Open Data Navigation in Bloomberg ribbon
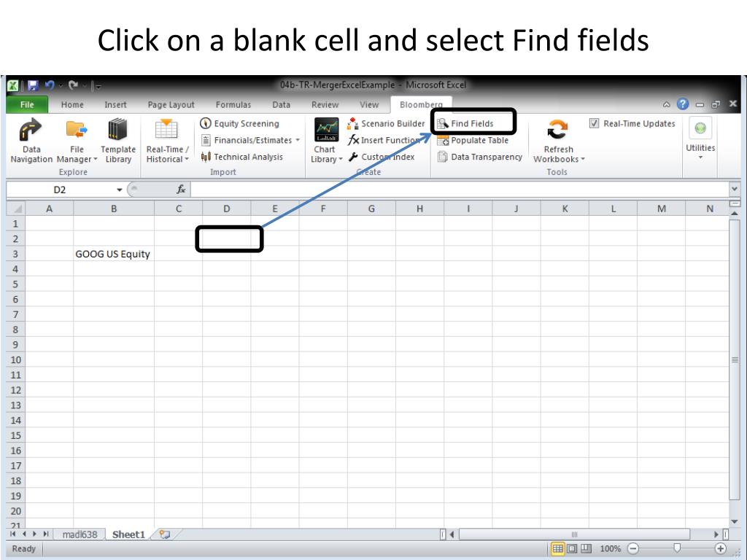The width and height of the screenshot is (747, 560). click(x=31, y=141)
